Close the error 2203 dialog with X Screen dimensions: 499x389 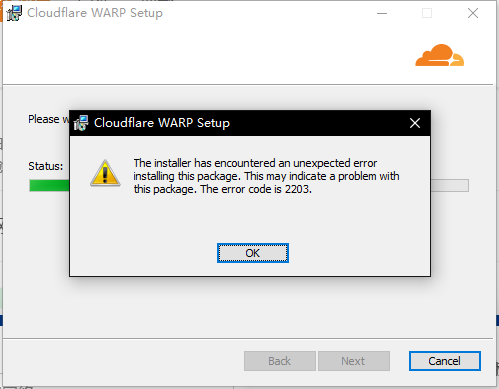click(x=415, y=123)
